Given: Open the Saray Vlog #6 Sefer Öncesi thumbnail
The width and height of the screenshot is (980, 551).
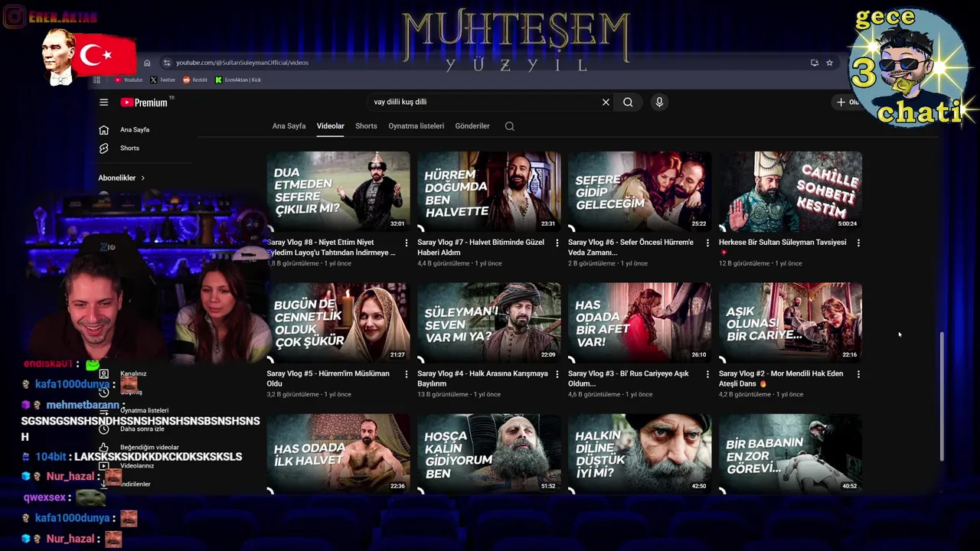Looking at the screenshot, I should tap(639, 191).
